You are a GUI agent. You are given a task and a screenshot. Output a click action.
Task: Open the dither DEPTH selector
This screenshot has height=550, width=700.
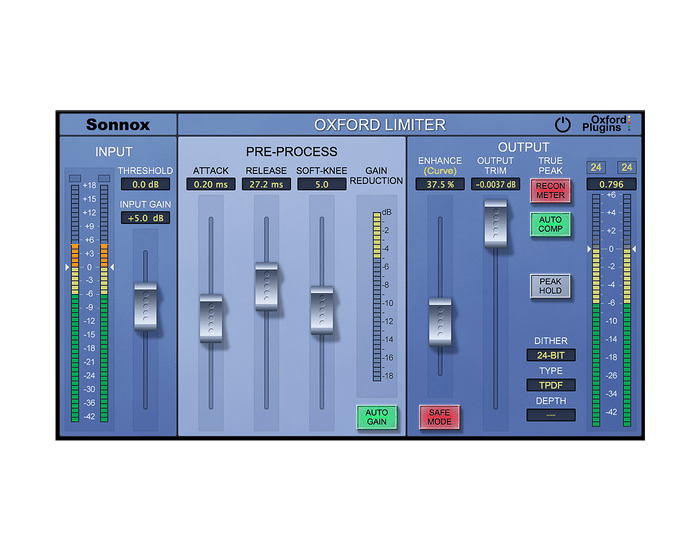pyautogui.click(x=551, y=415)
